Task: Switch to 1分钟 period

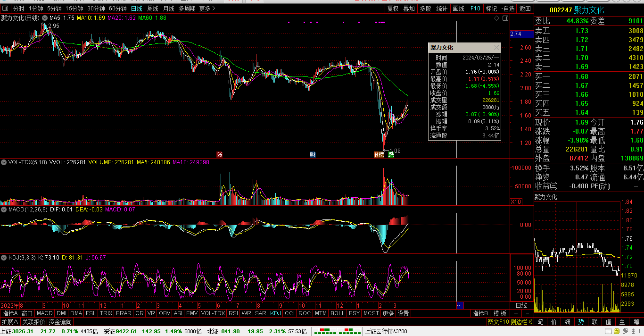Action: tap(36, 8)
